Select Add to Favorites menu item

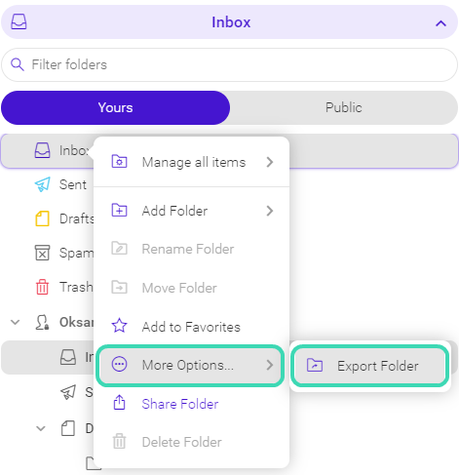[x=191, y=327]
